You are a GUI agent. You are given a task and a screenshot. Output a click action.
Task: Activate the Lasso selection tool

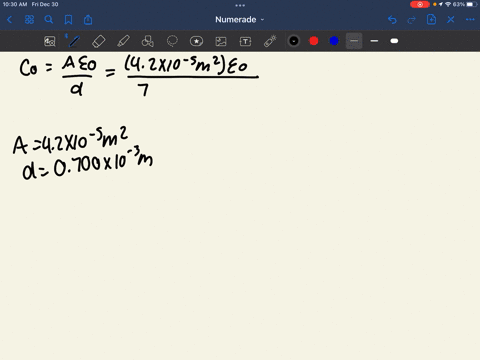172,41
